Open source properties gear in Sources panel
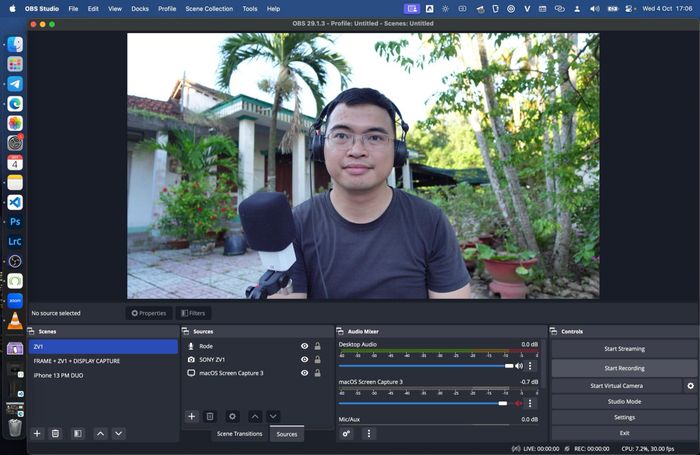Image resolution: width=700 pixels, height=455 pixels. click(x=232, y=416)
